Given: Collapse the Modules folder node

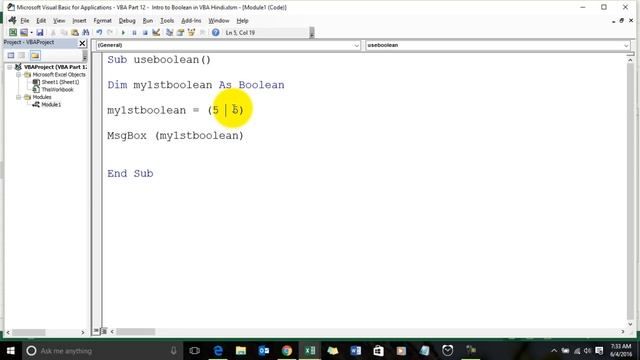Looking at the screenshot, I should click(x=18, y=97).
